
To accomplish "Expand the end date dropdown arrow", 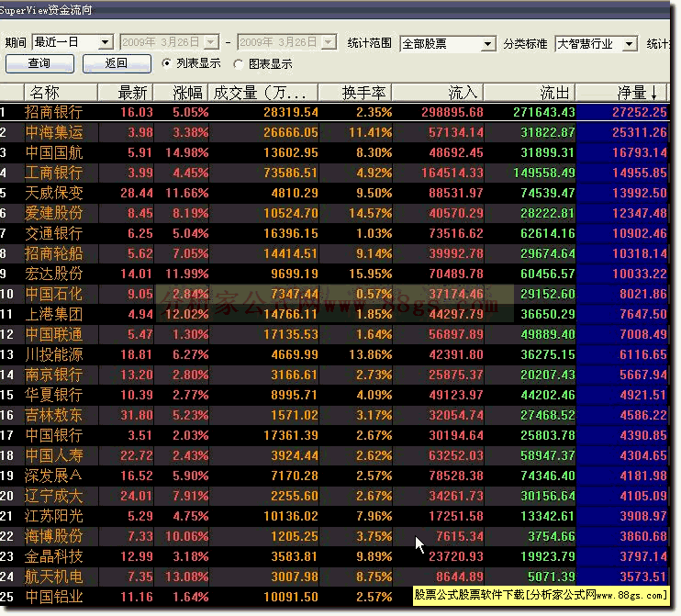I will pos(329,42).
